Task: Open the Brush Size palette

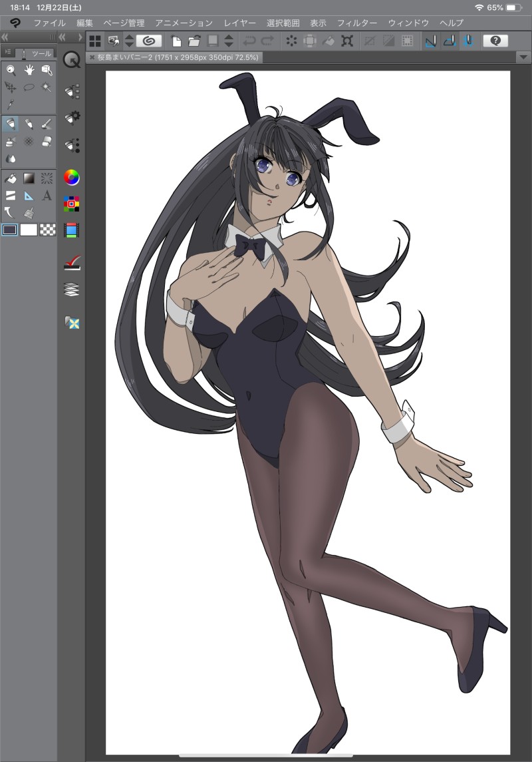Action: 72,145
